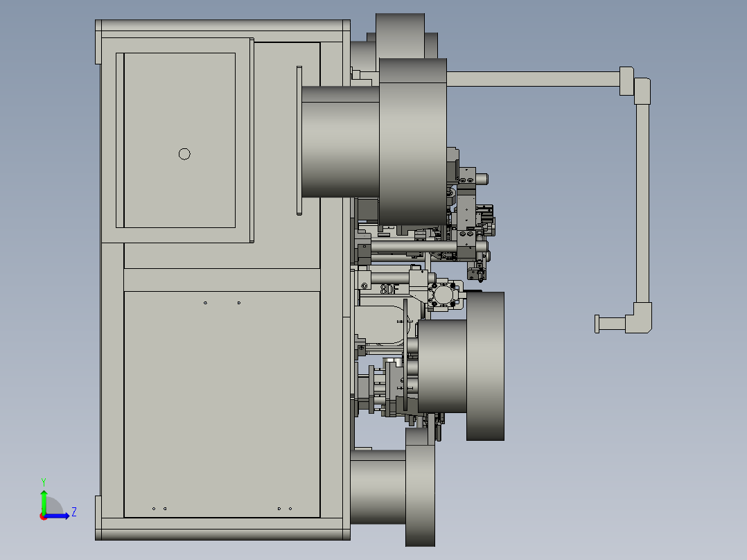Select the long horizontal pipe section
747x560 pixels.
click(x=533, y=79)
